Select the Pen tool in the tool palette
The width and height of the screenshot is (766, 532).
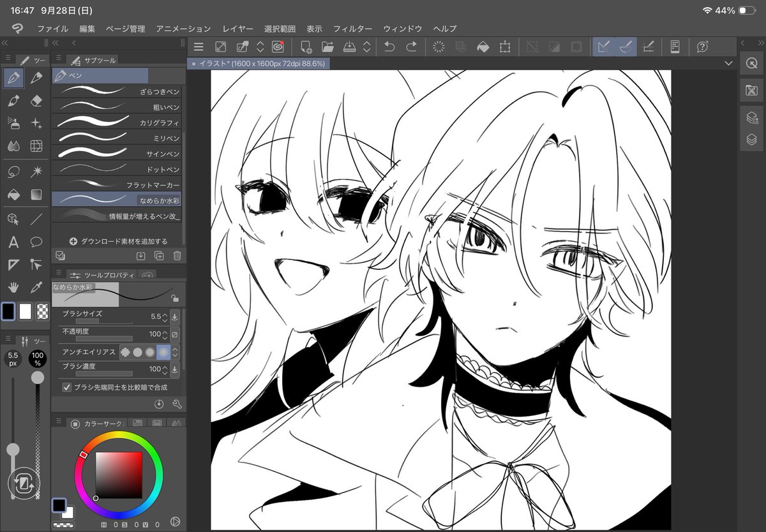13,78
